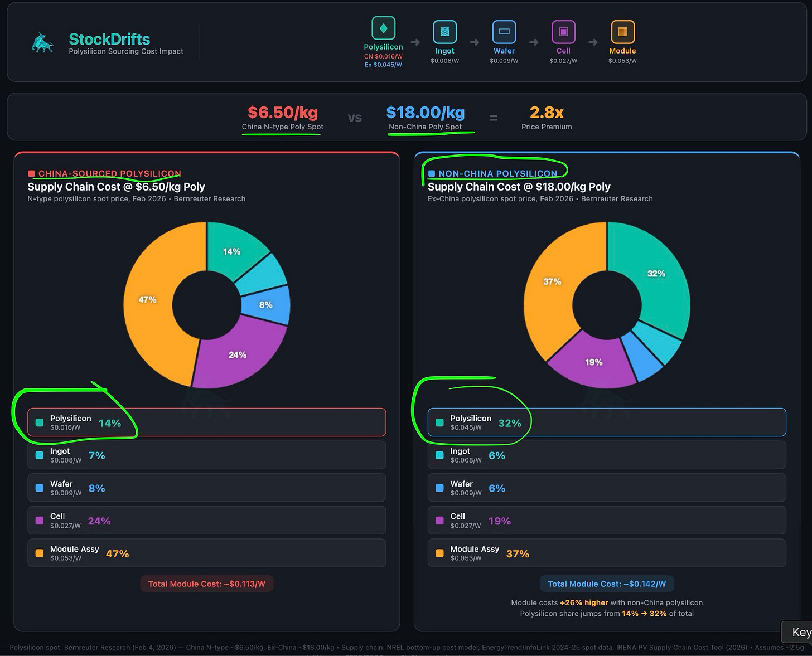Screen dimensions: 812x656
Task: Click the teal swatch in Polysilicon 14% row
Action: point(40,422)
